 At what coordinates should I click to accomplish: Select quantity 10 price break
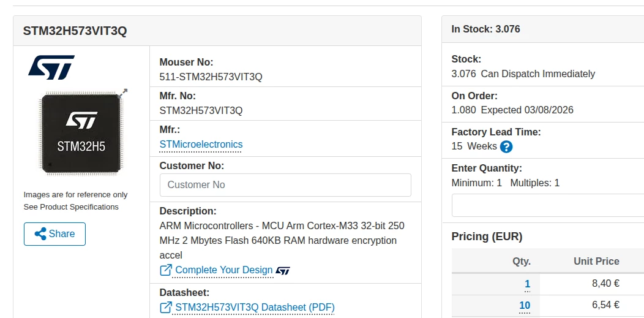point(525,306)
